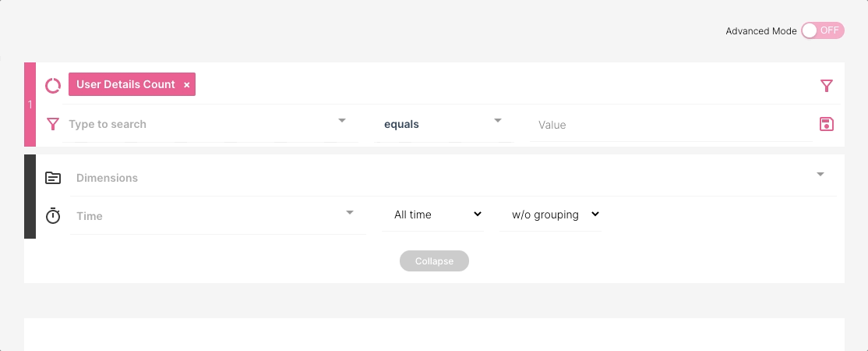Viewport: 868px width, 351px height.
Task: Open the equals operator dropdown
Action: [443, 124]
